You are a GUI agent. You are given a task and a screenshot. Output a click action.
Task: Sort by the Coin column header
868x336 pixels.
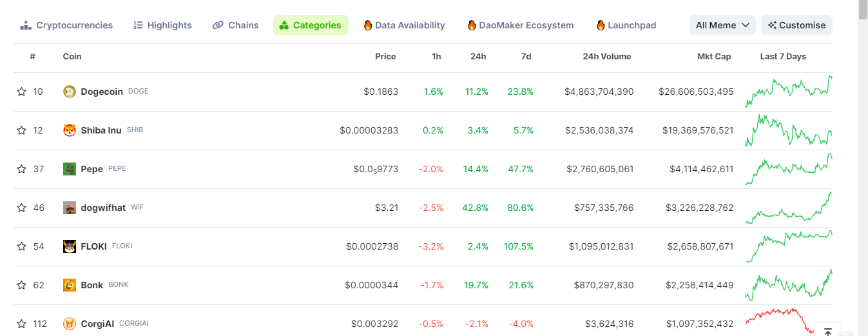click(x=72, y=57)
